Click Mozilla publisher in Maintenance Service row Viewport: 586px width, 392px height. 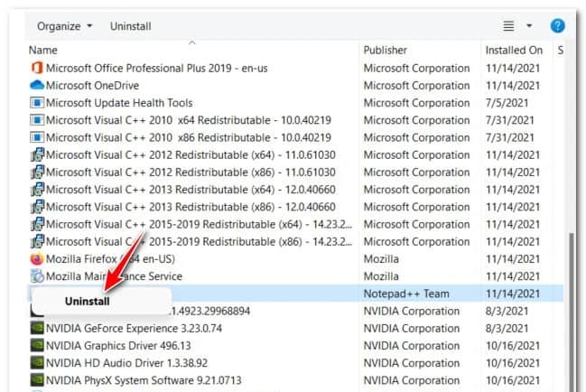click(x=381, y=276)
